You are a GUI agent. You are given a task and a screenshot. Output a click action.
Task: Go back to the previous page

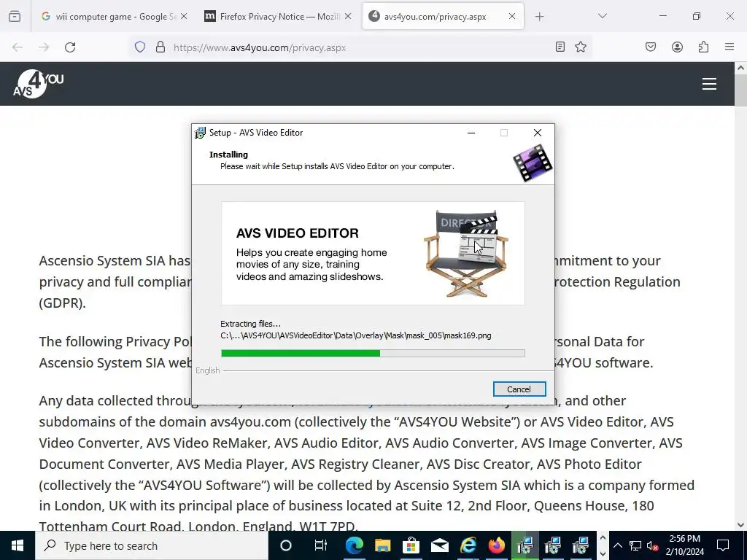18,47
